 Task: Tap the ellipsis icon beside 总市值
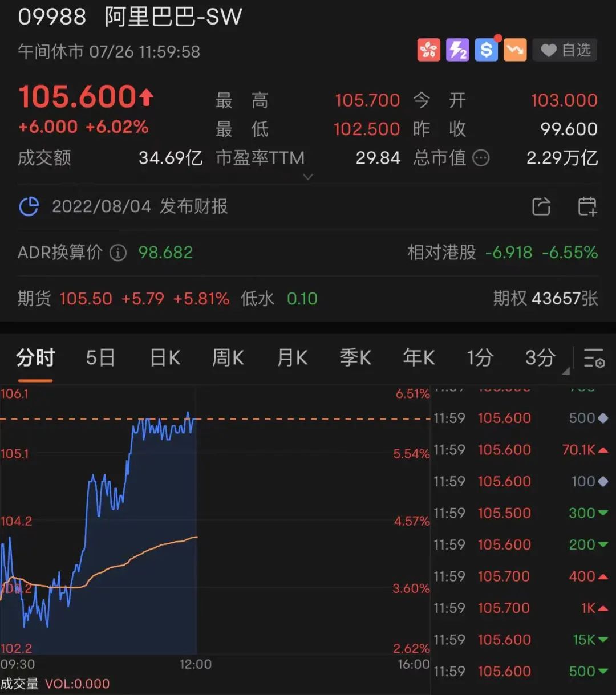point(481,158)
